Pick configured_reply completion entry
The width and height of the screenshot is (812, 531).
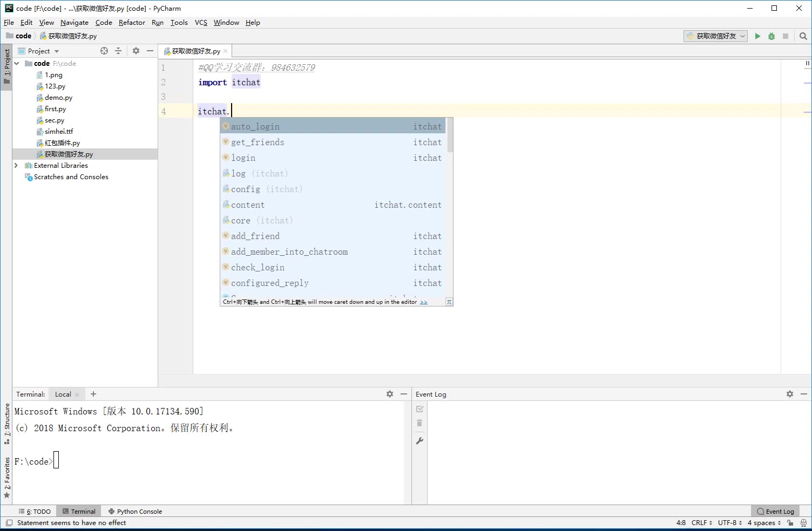pyautogui.click(x=333, y=283)
